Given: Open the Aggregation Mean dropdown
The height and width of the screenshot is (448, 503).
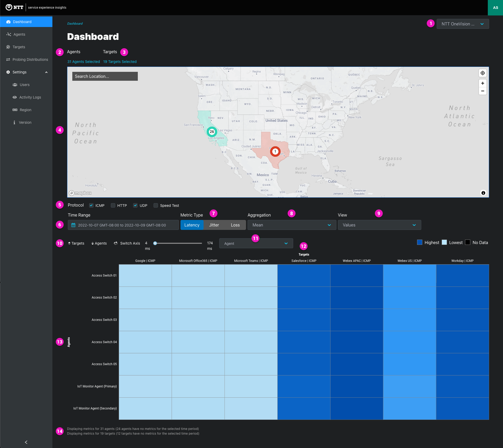Looking at the screenshot, I should click(x=292, y=225).
